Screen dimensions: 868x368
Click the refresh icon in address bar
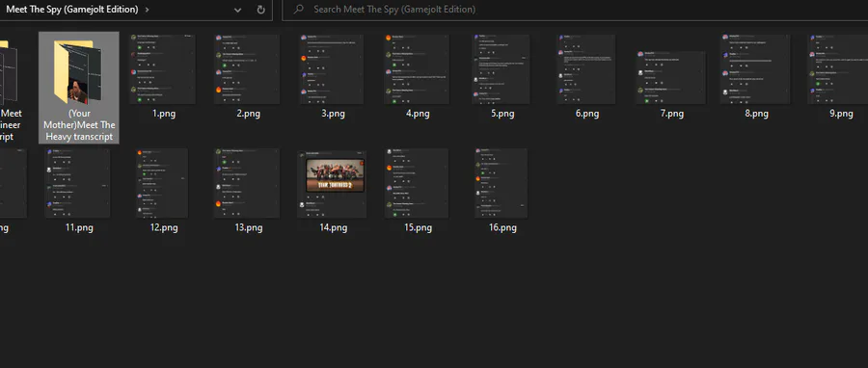pyautogui.click(x=260, y=10)
